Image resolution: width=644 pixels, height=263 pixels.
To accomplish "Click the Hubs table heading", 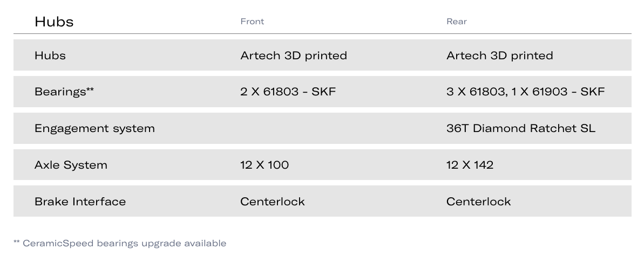I will coord(54,22).
